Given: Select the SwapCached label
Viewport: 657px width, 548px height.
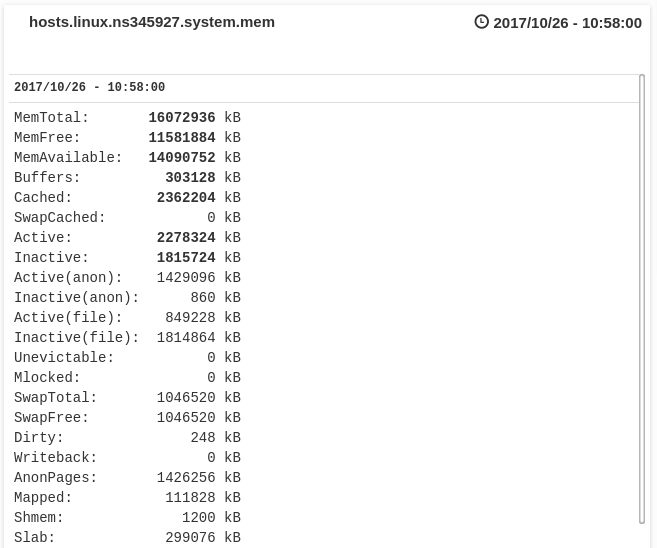Looking at the screenshot, I should point(60,218).
